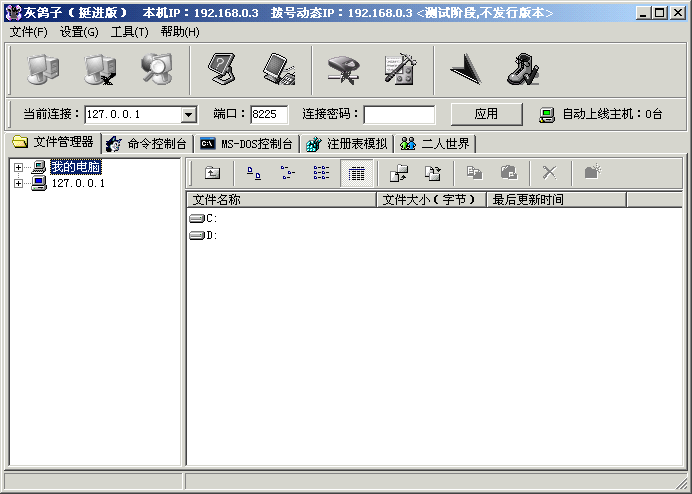The height and width of the screenshot is (494, 692).
Task: Click the magnifier search computers toolbar icon
Action: tap(156, 69)
